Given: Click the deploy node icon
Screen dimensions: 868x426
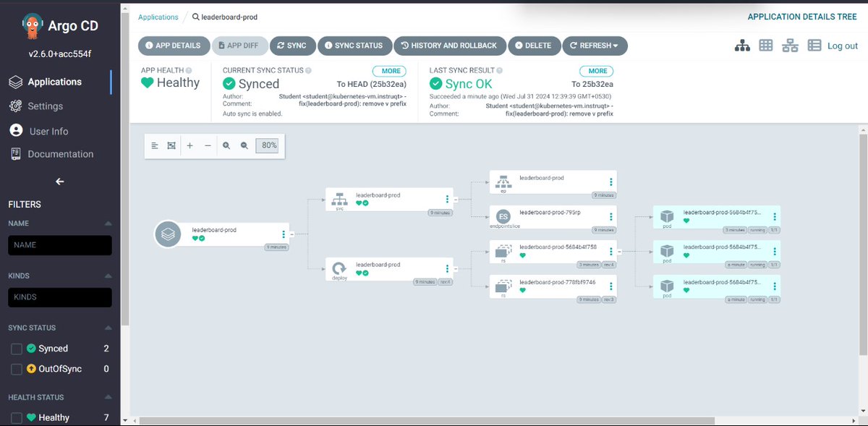Looking at the screenshot, I should (x=339, y=268).
